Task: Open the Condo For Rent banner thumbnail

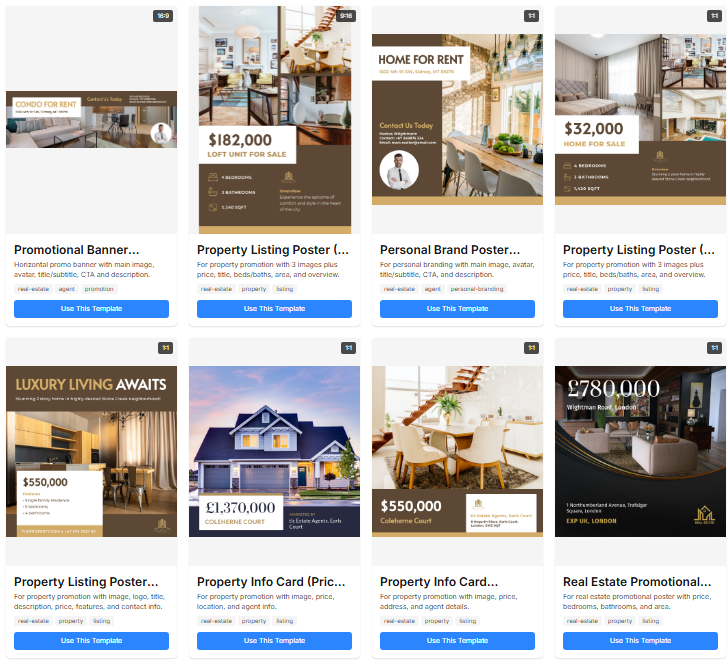Action: pyautogui.click(x=91, y=119)
